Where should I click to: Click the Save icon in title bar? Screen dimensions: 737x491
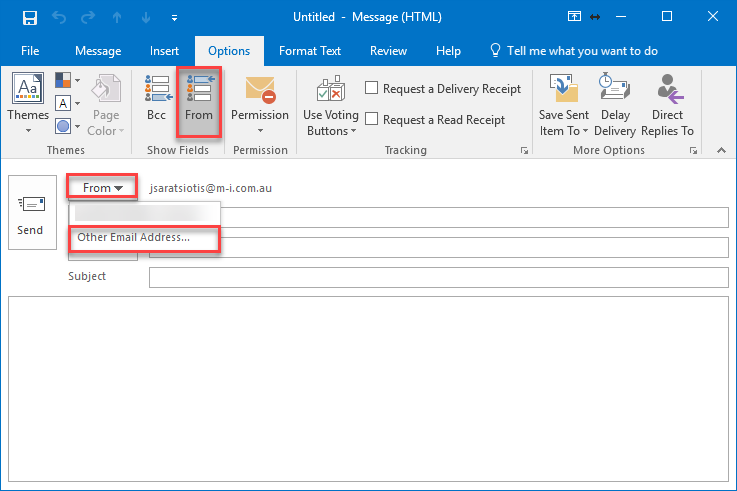pos(30,18)
